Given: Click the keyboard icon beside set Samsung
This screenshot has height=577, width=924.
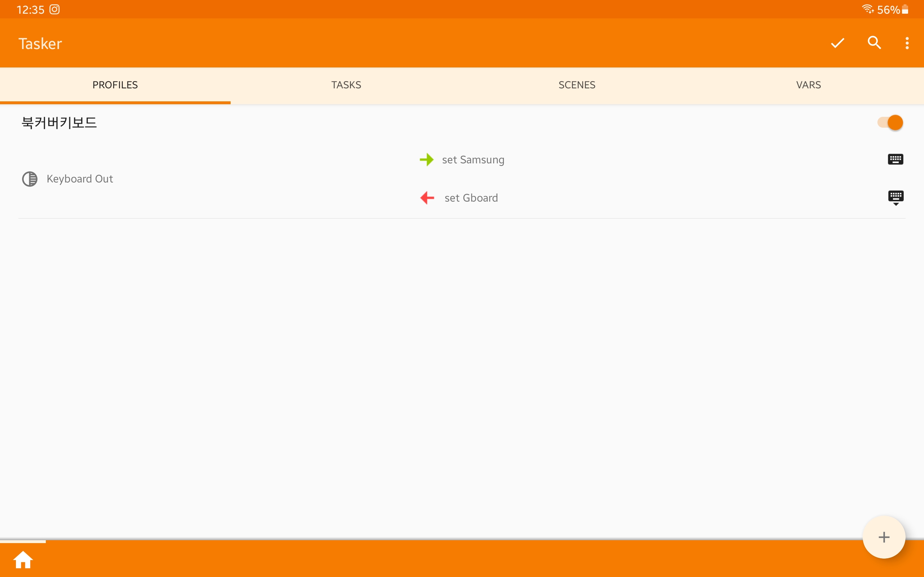Looking at the screenshot, I should click(x=895, y=159).
